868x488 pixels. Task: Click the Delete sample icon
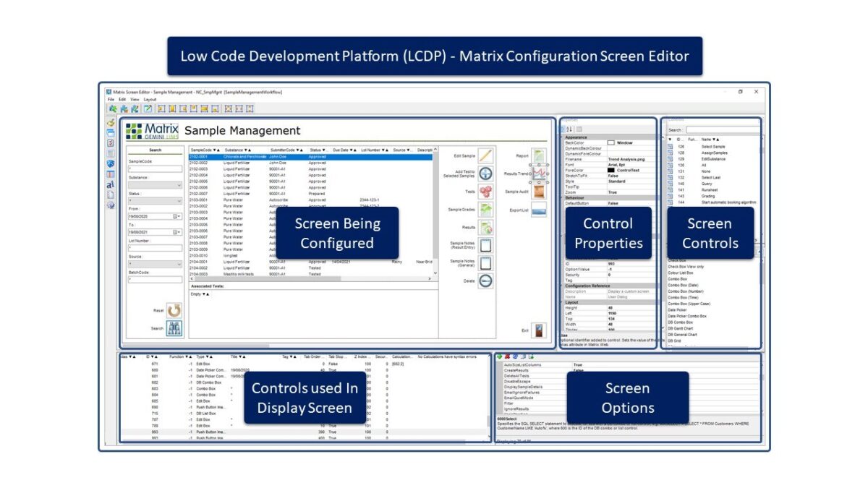pyautogui.click(x=486, y=280)
